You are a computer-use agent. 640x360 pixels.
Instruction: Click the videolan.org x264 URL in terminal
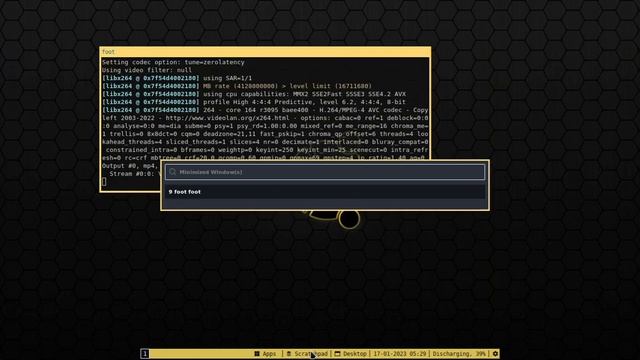click(x=227, y=118)
